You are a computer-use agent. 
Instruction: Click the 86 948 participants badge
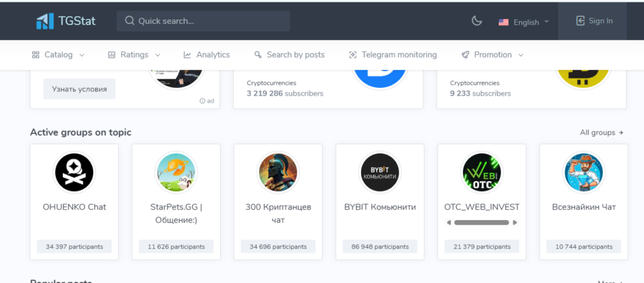point(380,247)
